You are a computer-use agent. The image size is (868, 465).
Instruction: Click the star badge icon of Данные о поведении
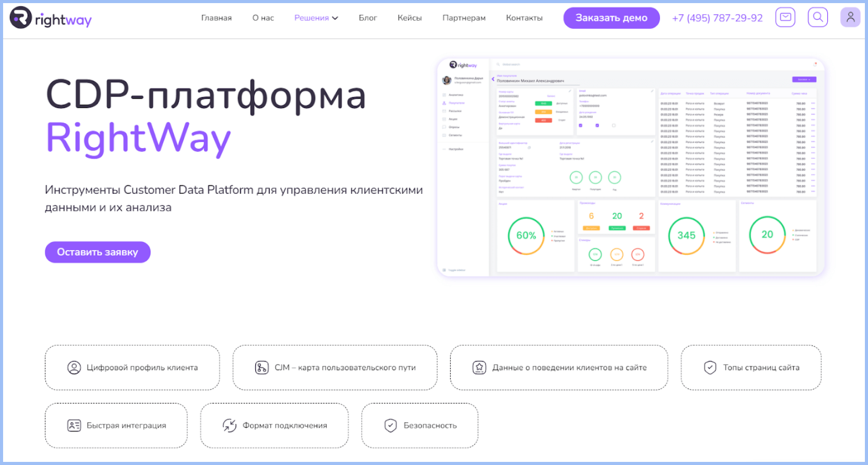[479, 368]
